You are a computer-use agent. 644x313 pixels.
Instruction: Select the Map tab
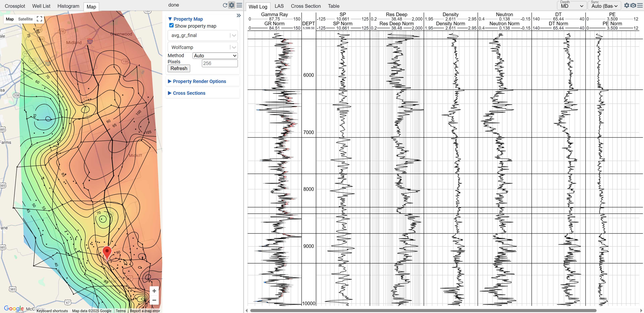pos(91,7)
